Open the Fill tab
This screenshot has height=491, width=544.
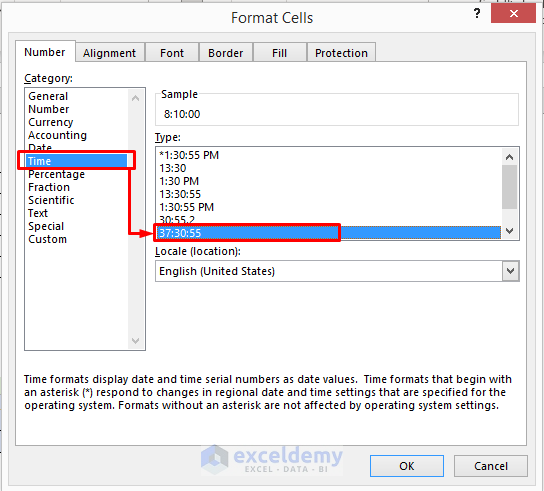[279, 53]
